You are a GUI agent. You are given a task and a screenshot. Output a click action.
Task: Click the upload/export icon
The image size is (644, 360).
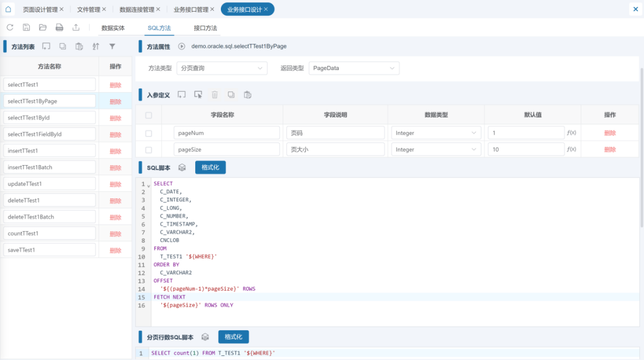pyautogui.click(x=76, y=27)
